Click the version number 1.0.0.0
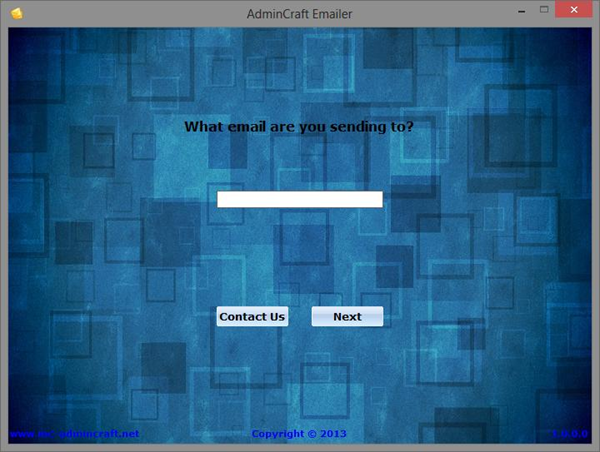Viewport: 600px width, 452px height. [570, 434]
